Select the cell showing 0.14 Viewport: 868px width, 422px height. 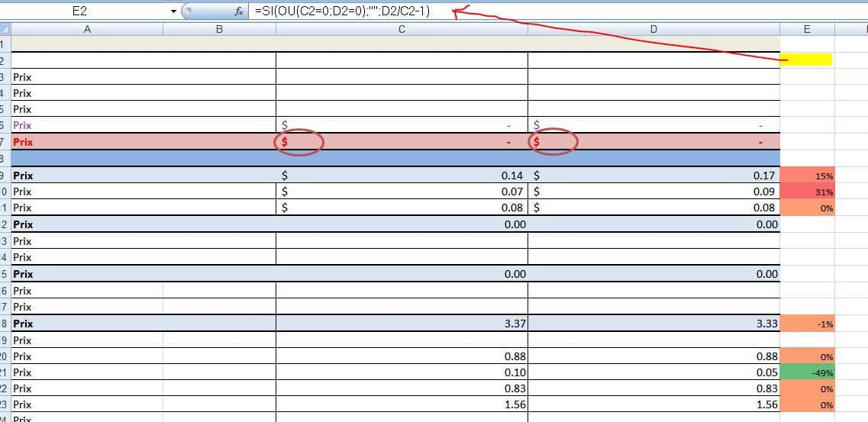click(402, 176)
